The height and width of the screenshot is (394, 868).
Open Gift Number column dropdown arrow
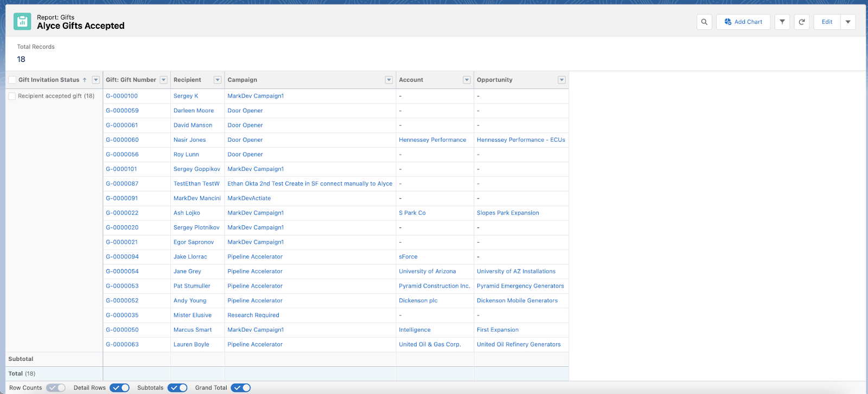pos(163,80)
